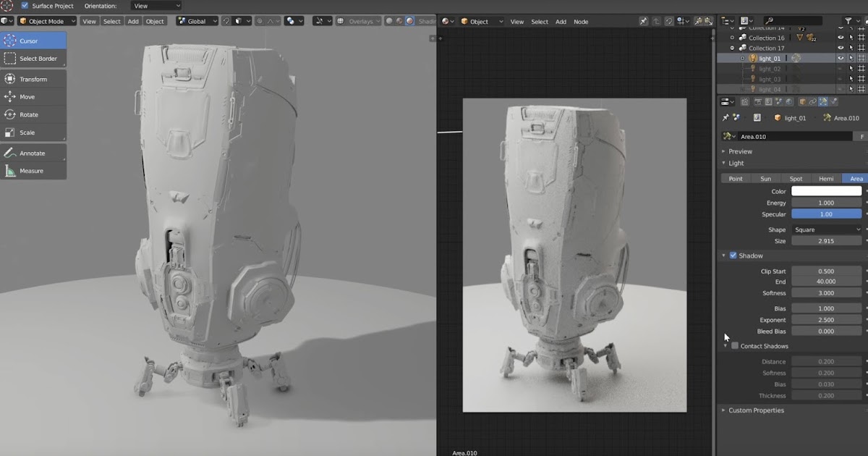Open the Object Properties tab in Properties editor
Image resolution: width=868 pixels, height=456 pixels.
(x=803, y=102)
